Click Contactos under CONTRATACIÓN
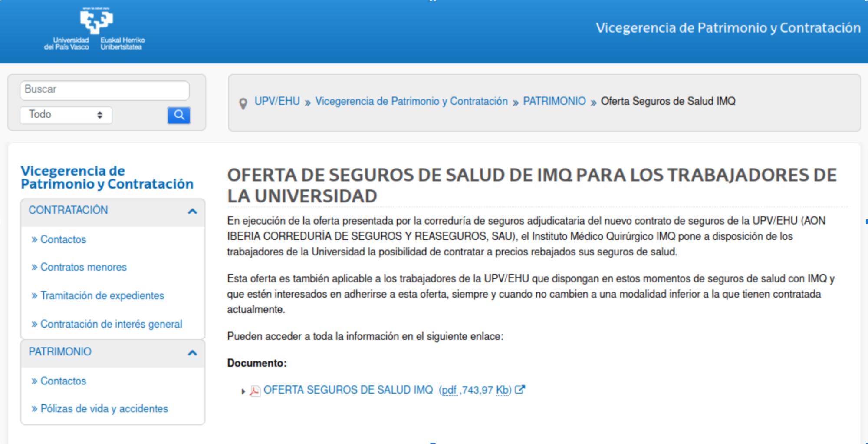This screenshot has height=444, width=868. pos(62,239)
